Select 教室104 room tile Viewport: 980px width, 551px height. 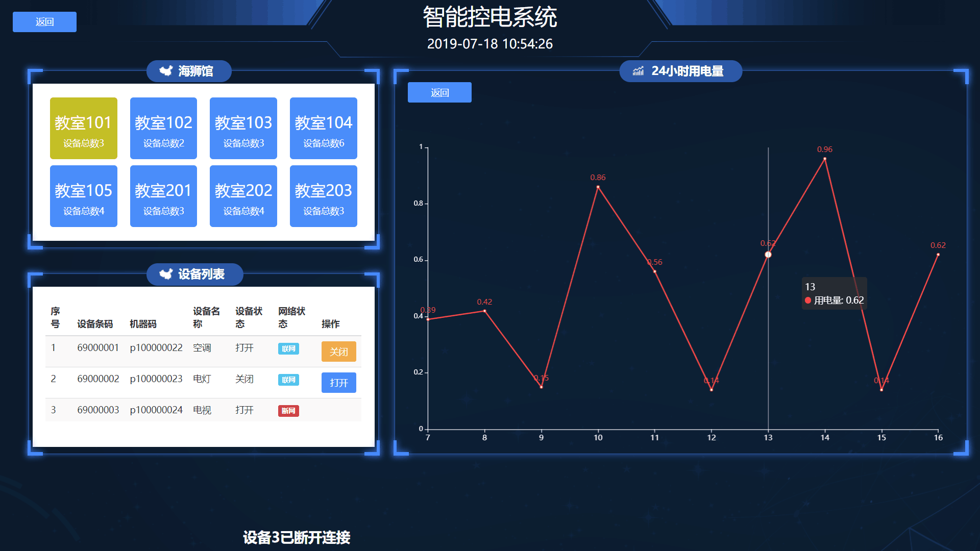point(323,129)
